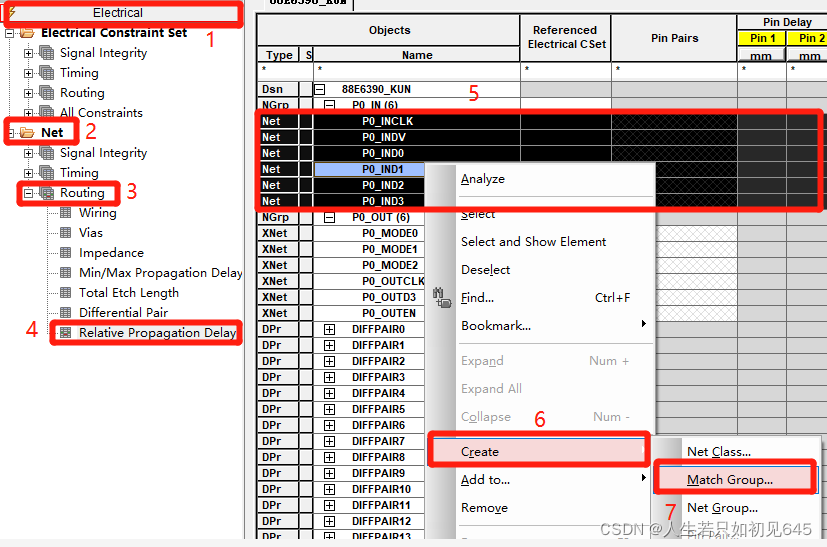827x547 pixels.
Task: Expand Signal Integrity under Electrical Constraint Set
Action: click(28, 53)
